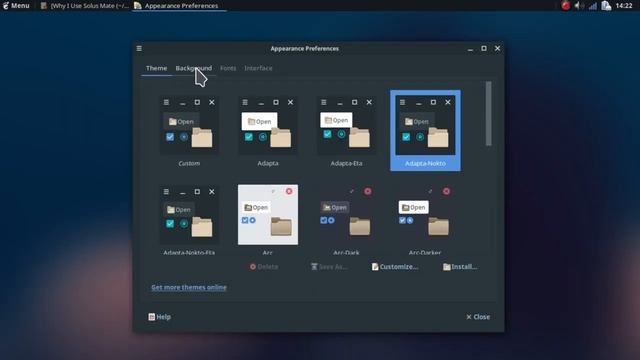This screenshot has height=360, width=640.
Task: Select the Custom theme thumbnail
Action: coord(189,125)
